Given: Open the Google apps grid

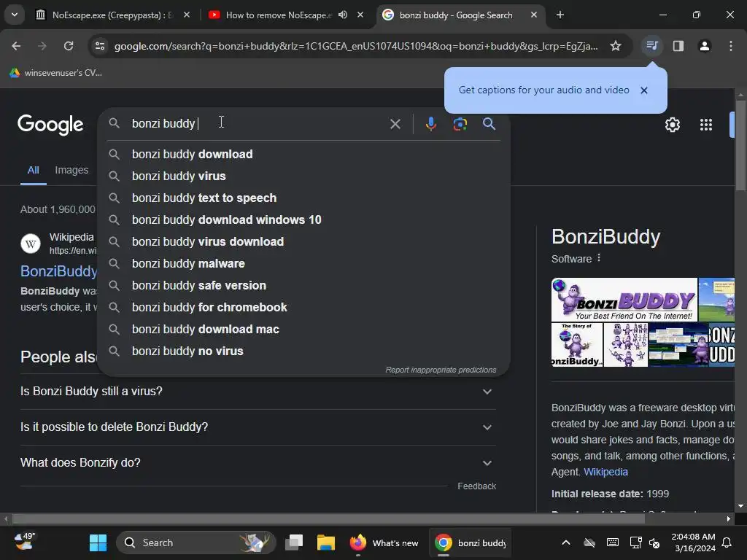Looking at the screenshot, I should pyautogui.click(x=706, y=125).
